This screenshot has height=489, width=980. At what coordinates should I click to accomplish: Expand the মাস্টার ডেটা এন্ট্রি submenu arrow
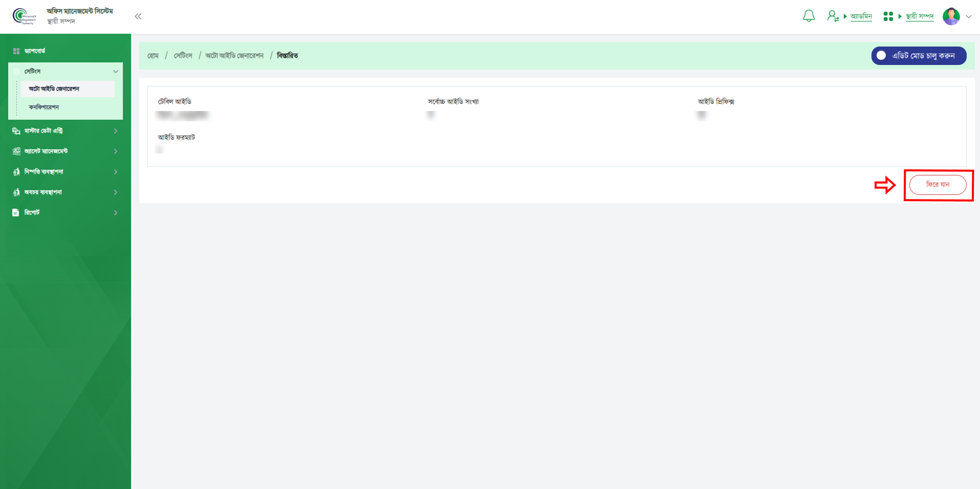coord(116,131)
